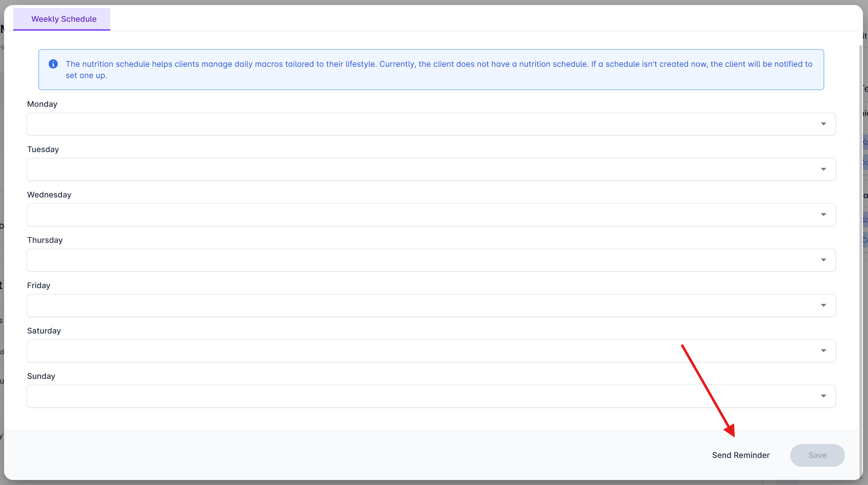Open the Saturday dropdown arrow

tap(823, 351)
